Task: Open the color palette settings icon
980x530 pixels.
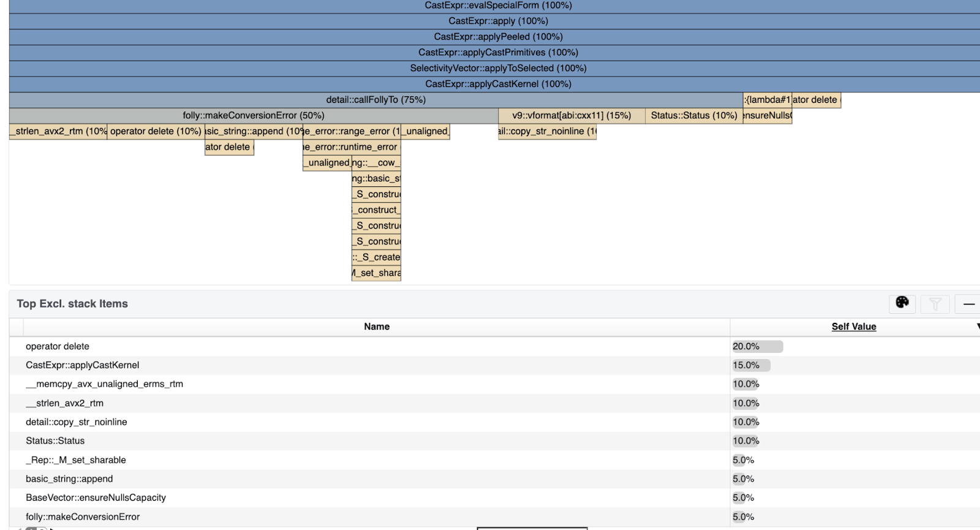Action: coord(902,303)
